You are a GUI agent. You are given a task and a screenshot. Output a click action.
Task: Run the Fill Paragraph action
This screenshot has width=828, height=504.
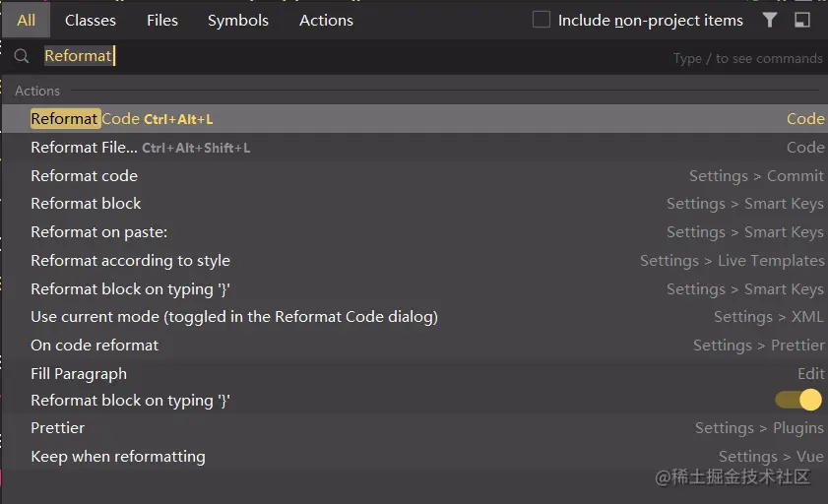(79, 374)
